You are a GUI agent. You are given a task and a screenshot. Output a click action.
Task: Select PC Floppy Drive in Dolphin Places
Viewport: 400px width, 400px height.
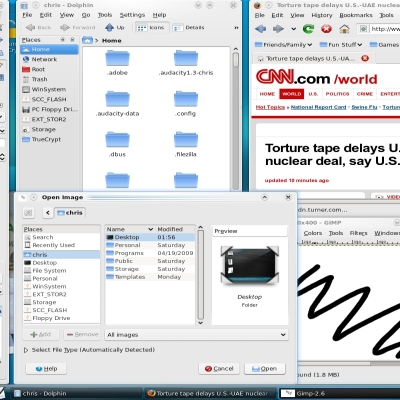click(x=49, y=109)
